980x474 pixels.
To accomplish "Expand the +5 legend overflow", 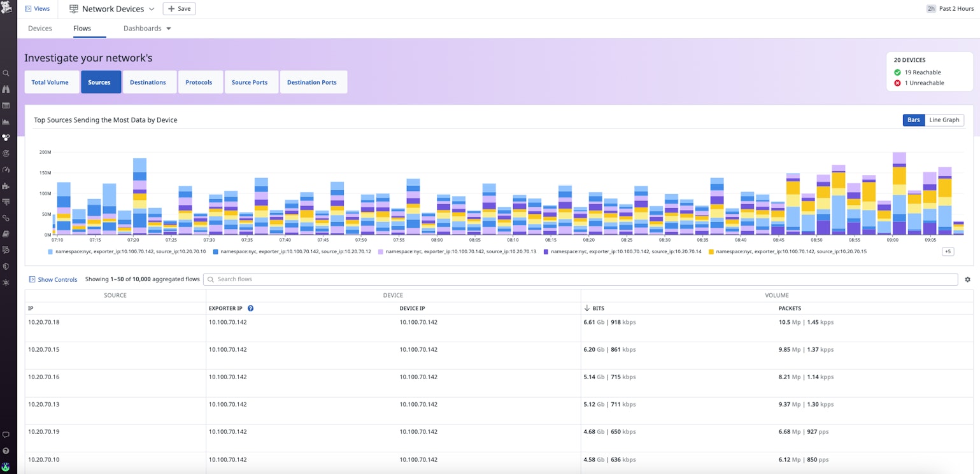I will [x=947, y=251].
